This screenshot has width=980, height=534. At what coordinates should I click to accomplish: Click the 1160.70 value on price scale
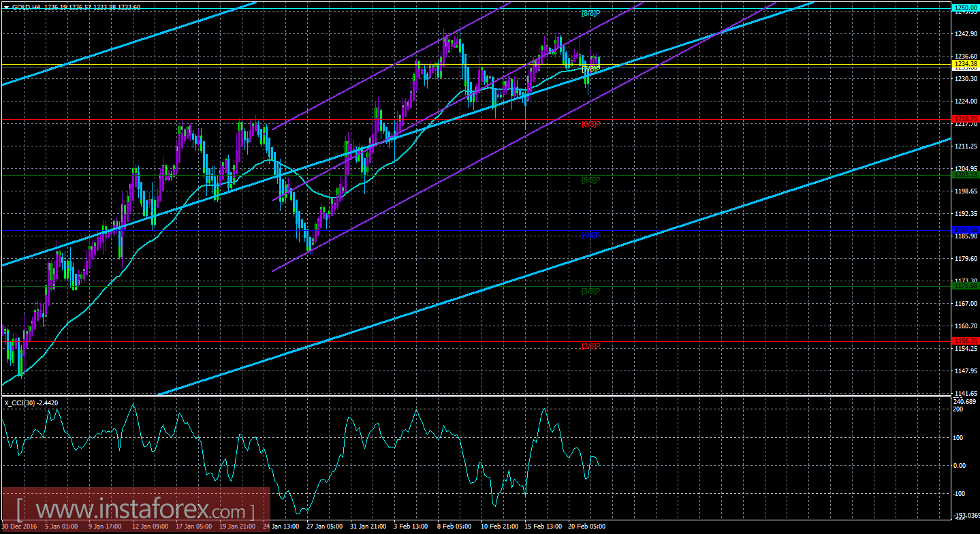[x=965, y=326]
